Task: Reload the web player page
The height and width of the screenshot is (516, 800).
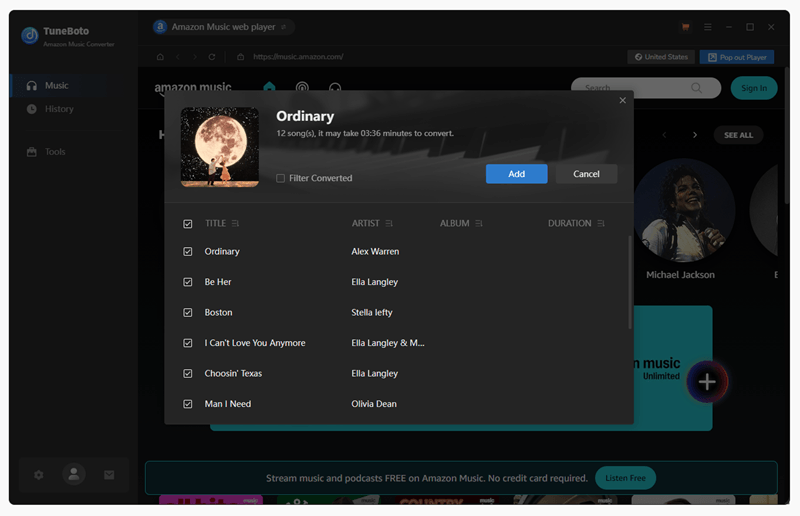Action: (x=212, y=57)
